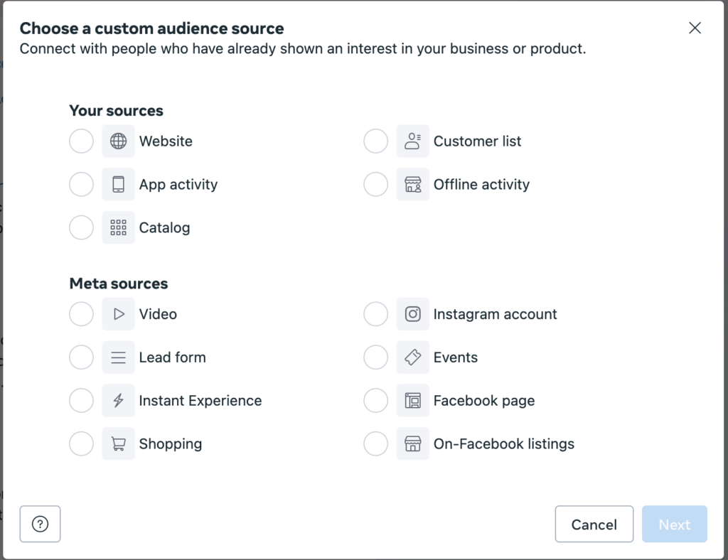Select the Customer list radio button

point(375,141)
